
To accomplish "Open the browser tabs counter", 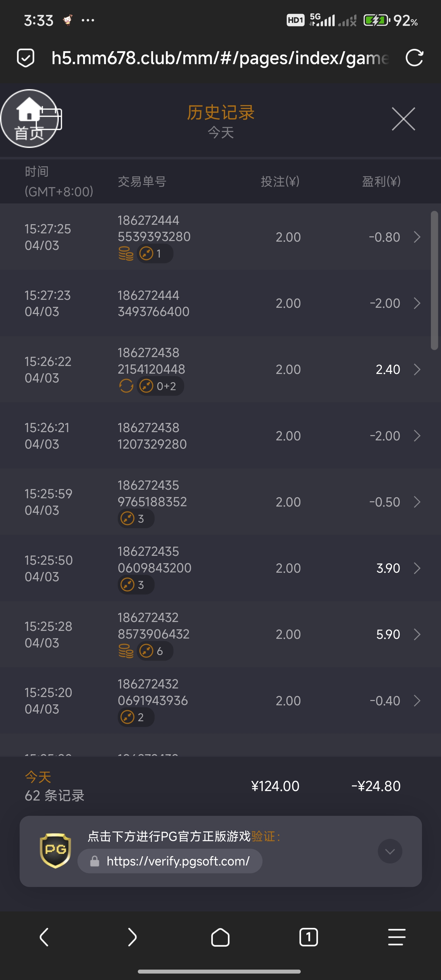I will click(308, 937).
